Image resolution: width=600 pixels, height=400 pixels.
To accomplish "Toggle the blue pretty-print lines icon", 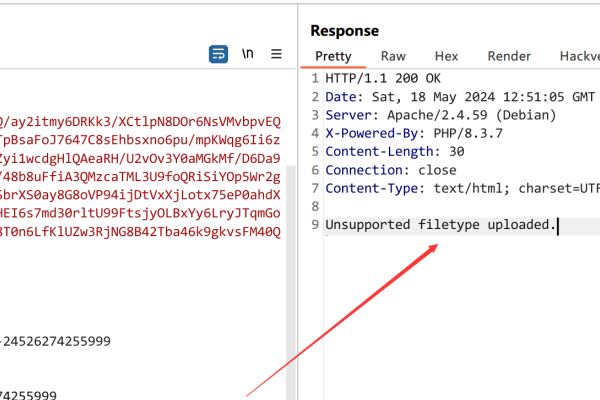I will click(x=218, y=54).
